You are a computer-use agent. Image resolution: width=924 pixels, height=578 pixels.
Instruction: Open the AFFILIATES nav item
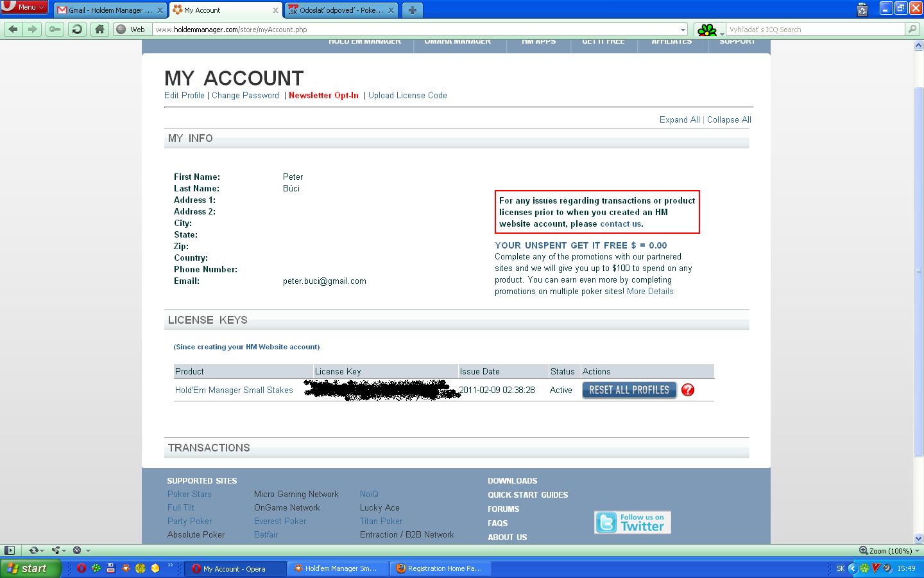(672, 42)
